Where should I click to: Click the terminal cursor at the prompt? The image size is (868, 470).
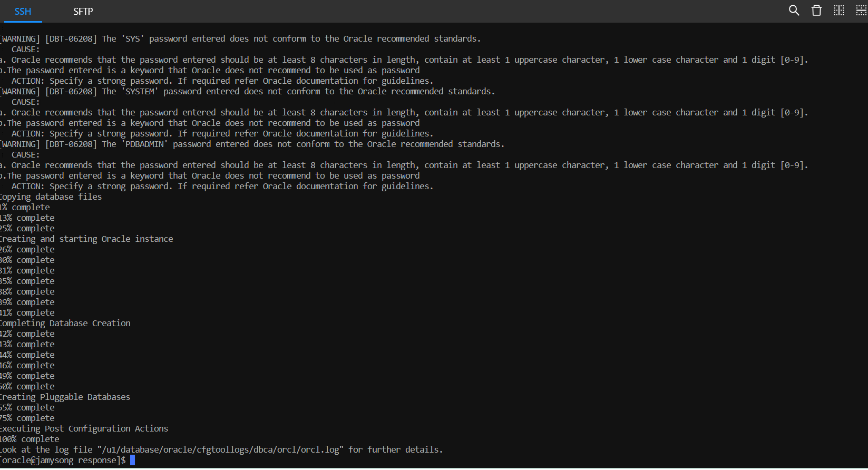132,460
